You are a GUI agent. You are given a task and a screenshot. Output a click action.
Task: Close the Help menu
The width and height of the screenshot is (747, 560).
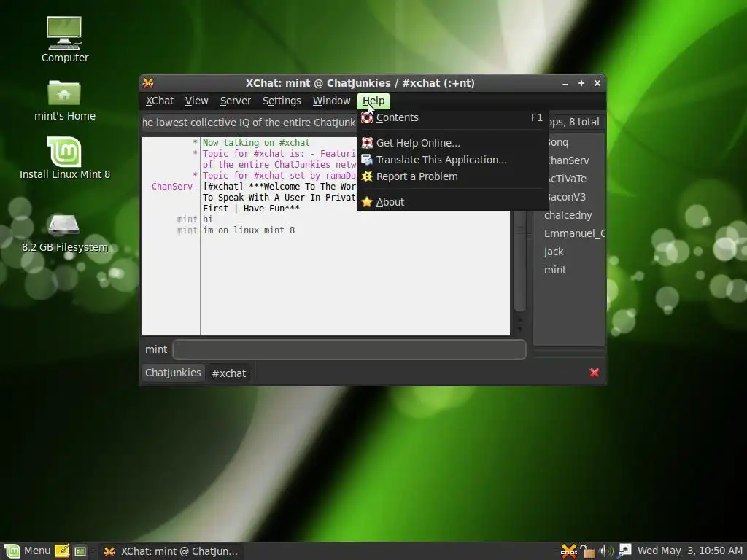click(373, 101)
